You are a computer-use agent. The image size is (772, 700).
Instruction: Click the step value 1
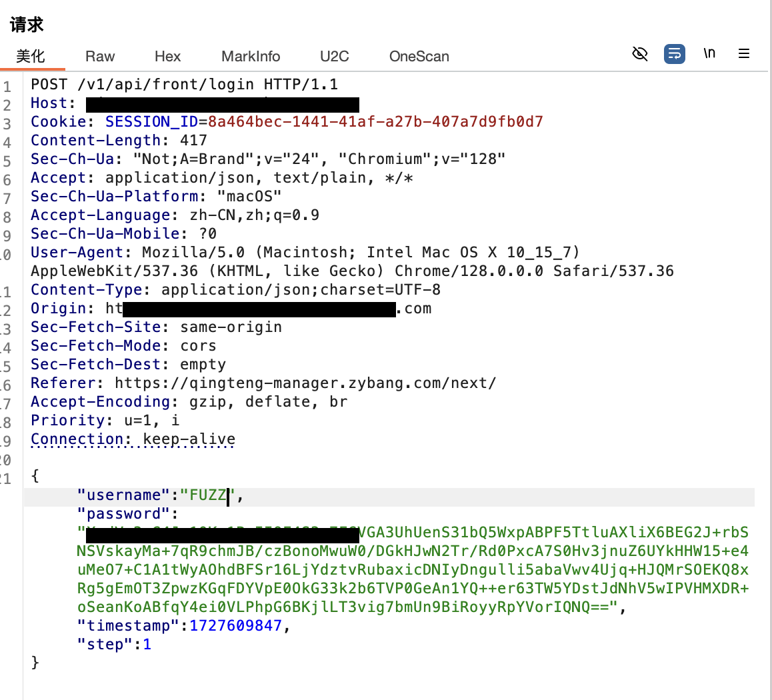147,645
